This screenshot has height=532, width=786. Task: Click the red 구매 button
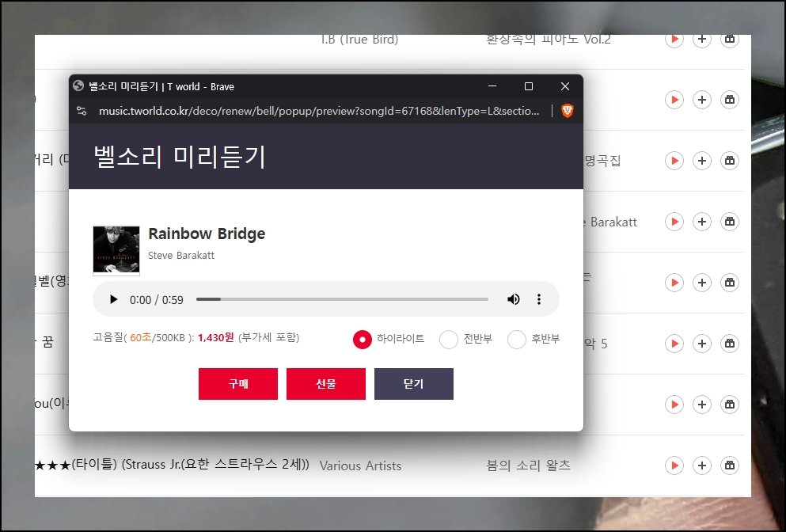(x=238, y=384)
